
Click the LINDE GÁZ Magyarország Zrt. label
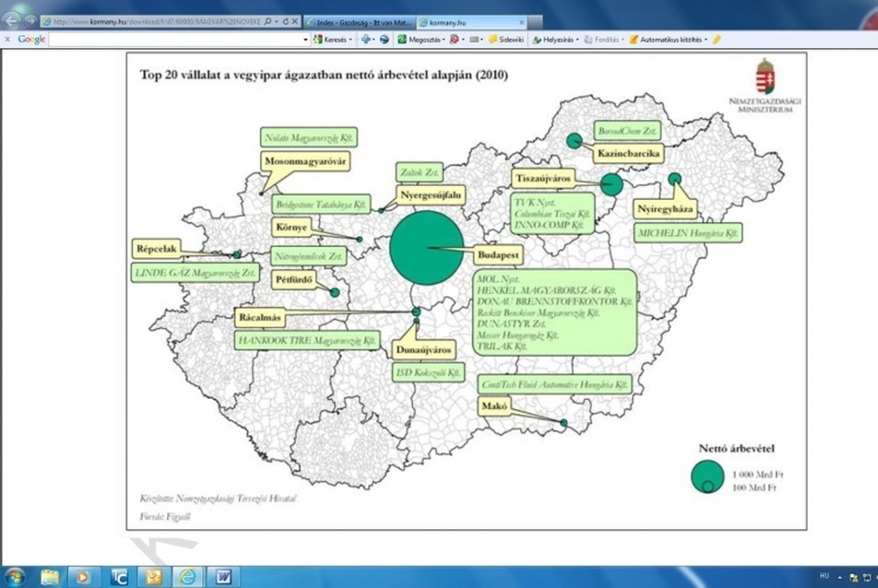click(x=196, y=273)
